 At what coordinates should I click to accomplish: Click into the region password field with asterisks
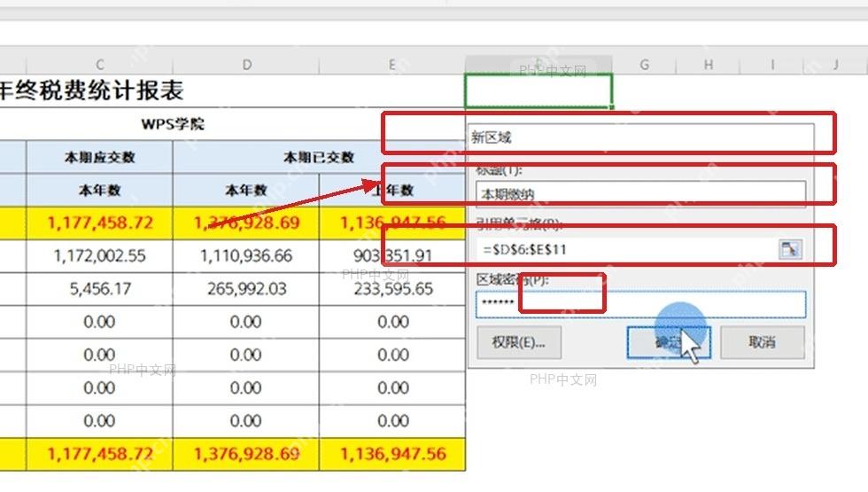(x=640, y=303)
